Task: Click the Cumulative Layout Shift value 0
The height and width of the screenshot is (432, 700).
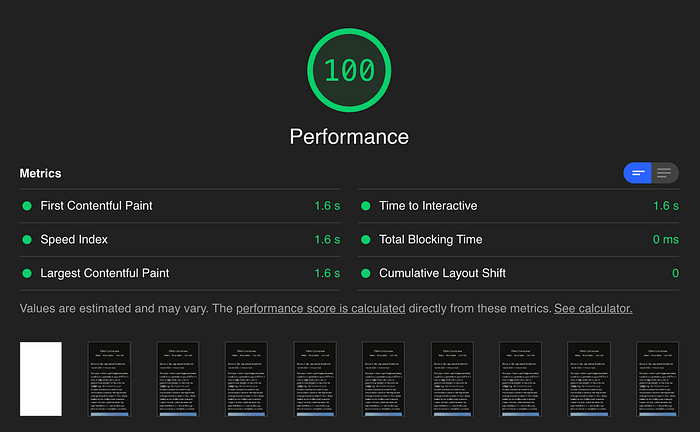Action: click(675, 273)
